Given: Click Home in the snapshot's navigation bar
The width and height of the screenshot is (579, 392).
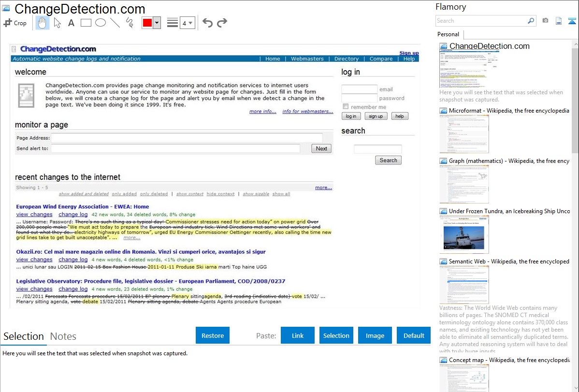Looking at the screenshot, I should (273, 59).
